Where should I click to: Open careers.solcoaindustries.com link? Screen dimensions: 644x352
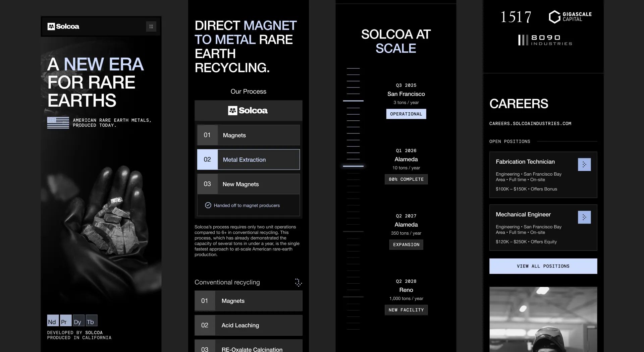(x=530, y=124)
